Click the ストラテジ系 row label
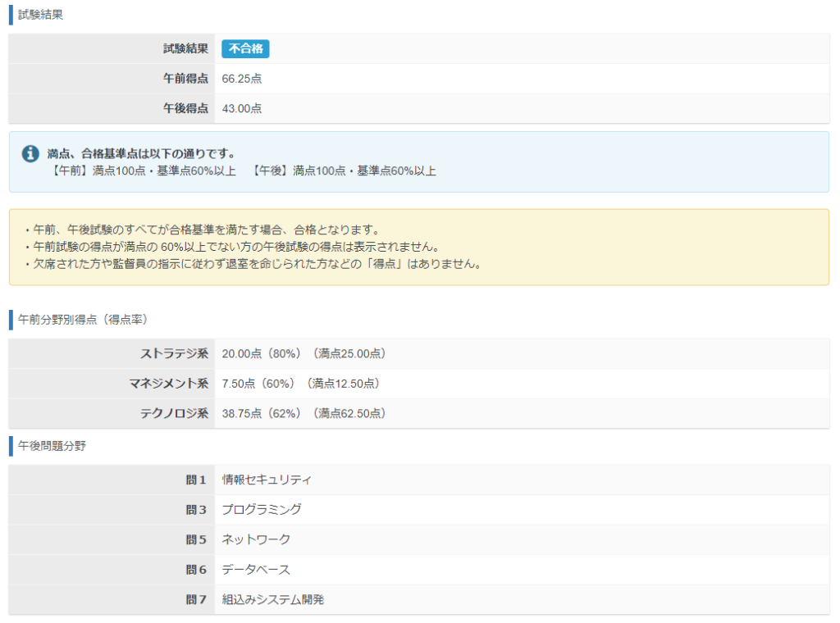The image size is (840, 623). (175, 353)
